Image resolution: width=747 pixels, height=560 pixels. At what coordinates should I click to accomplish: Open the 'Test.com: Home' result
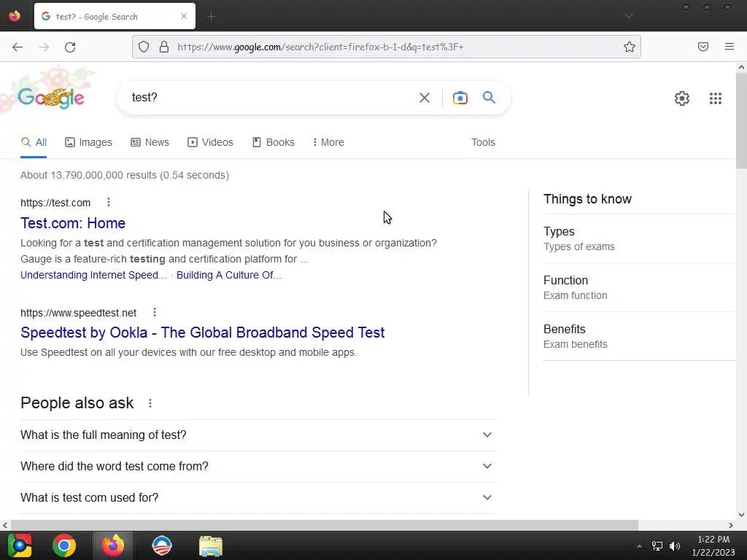(73, 223)
